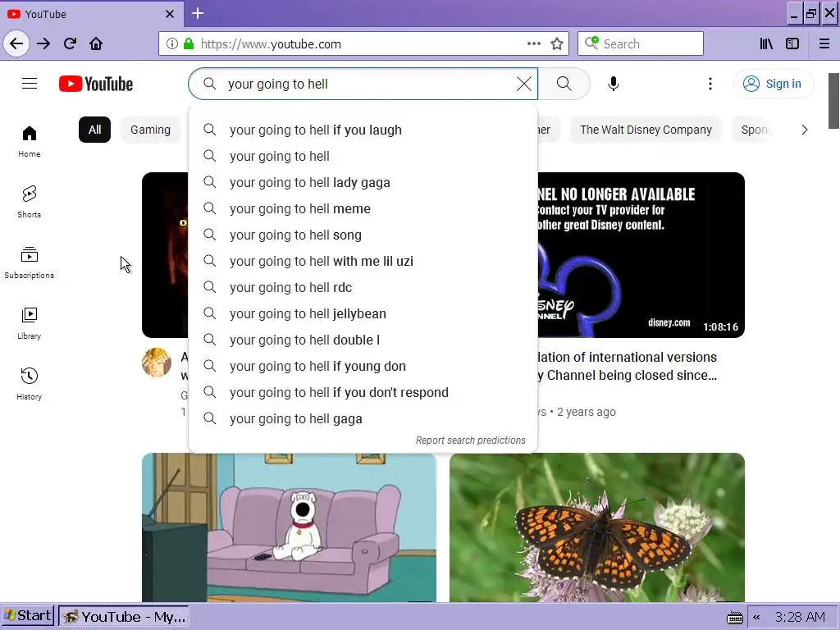Image resolution: width=840 pixels, height=630 pixels.
Task: Open the butterfly video thumbnail
Action: 597,527
